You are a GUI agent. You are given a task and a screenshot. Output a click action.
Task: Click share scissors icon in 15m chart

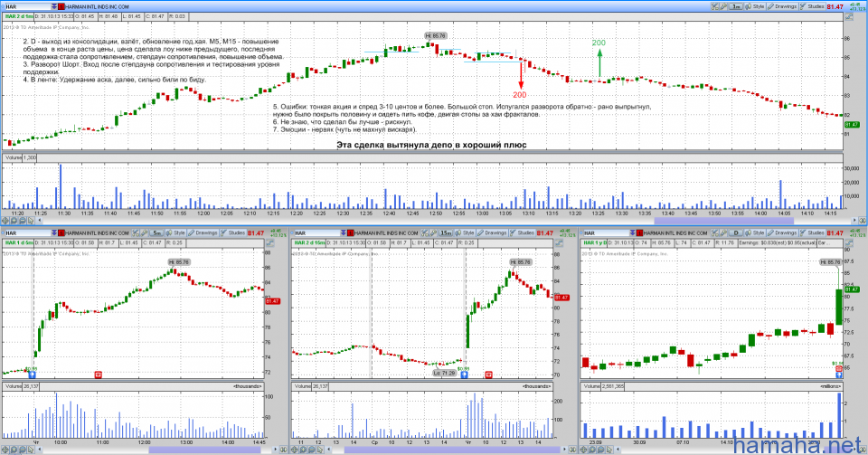[x=425, y=232]
